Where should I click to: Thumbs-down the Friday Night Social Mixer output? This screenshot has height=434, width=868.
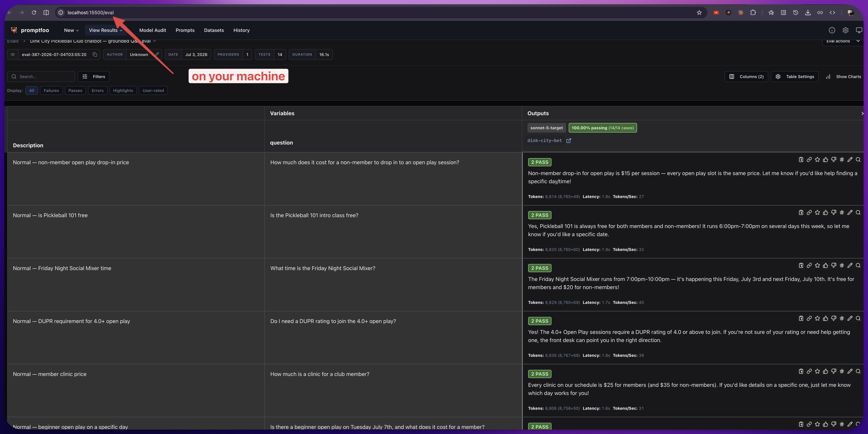point(834,265)
